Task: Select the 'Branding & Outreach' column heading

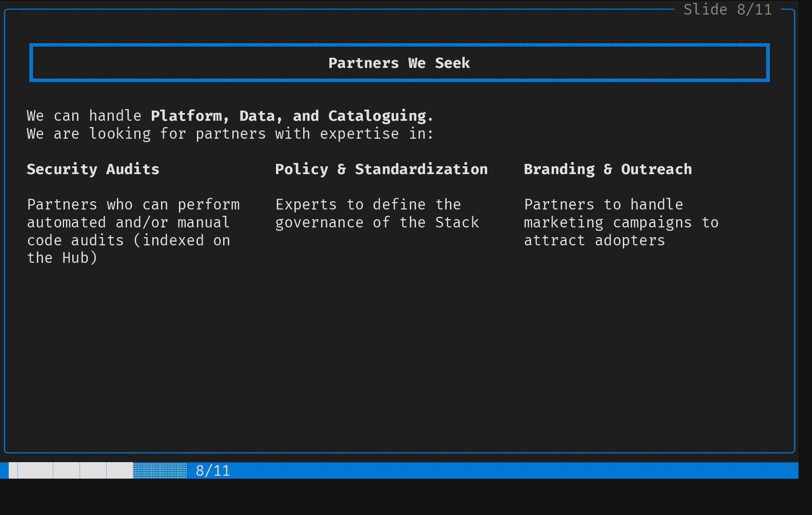Action: [608, 169]
